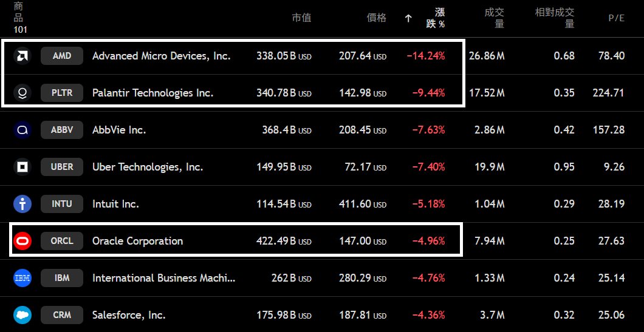The width and height of the screenshot is (644, 332).
Task: Open the CRM ticker symbol badge
Action: 62,315
